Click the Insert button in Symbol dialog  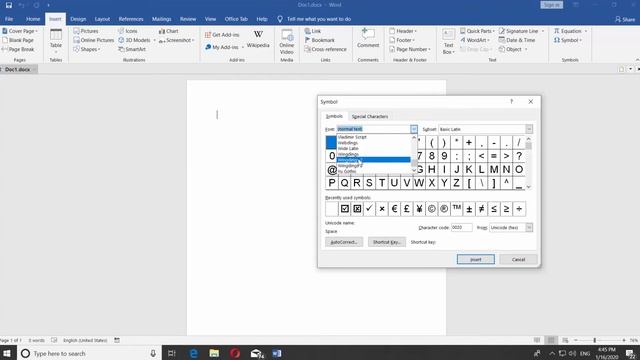click(476, 259)
